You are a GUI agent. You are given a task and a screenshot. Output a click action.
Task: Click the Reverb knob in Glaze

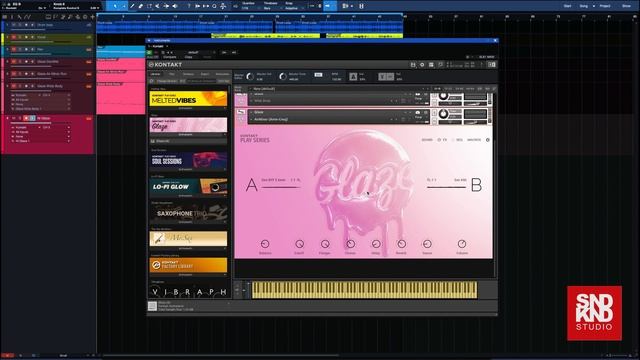pyautogui.click(x=402, y=244)
